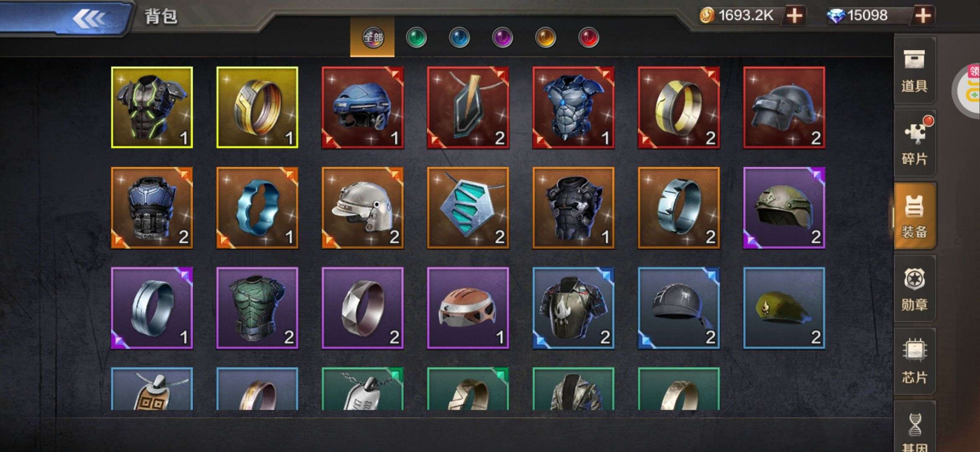
Task: Select the 装备 equipment tab
Action: tap(915, 216)
